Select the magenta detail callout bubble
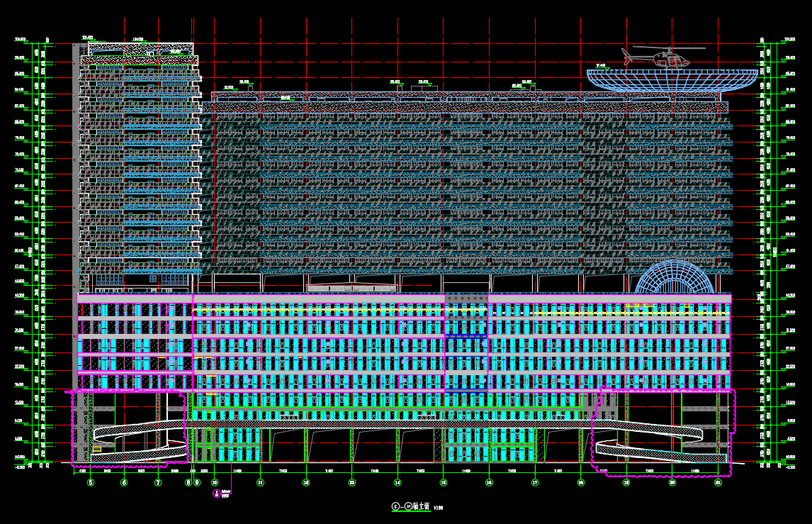This screenshot has height=524, width=812. pos(217,494)
